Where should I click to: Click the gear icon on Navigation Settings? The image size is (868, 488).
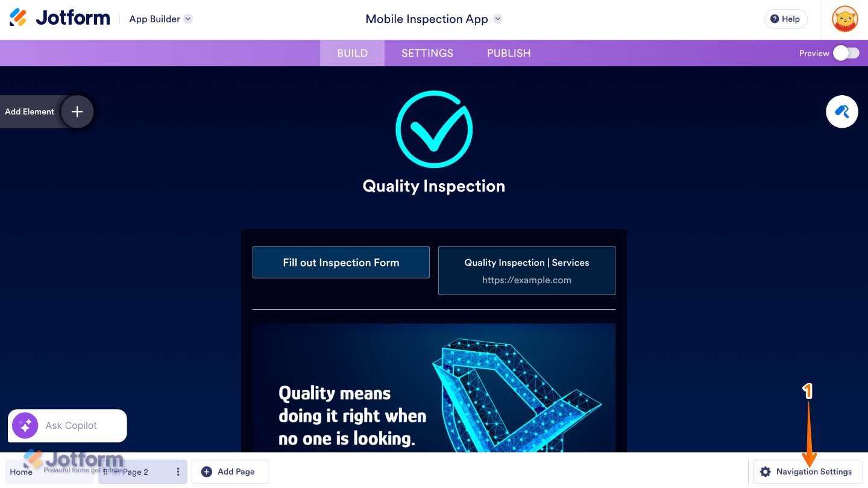(x=766, y=472)
